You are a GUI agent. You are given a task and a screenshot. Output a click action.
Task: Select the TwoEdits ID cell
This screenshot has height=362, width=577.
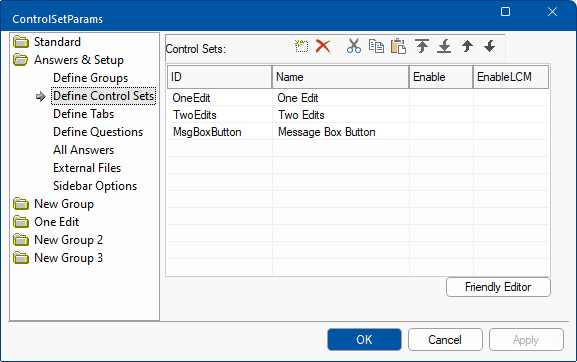click(220, 115)
